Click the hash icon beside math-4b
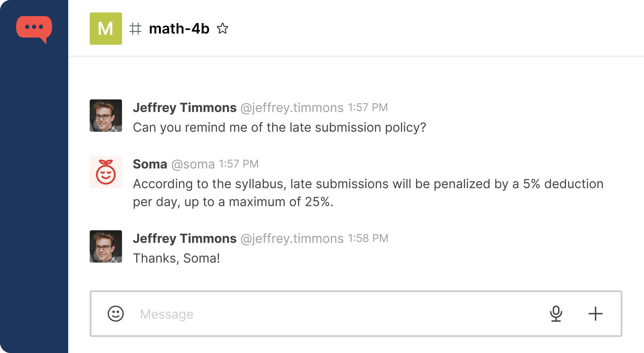Viewport: 644px width, 353px height. tap(135, 29)
